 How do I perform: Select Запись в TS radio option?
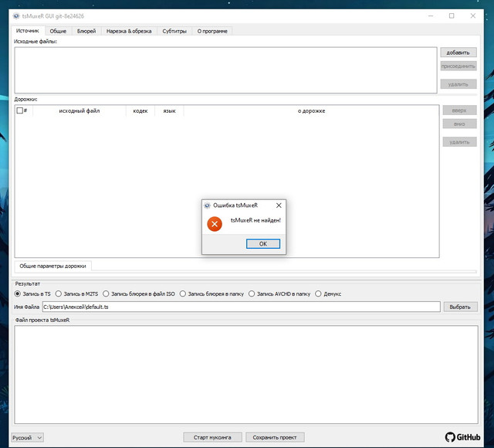[32, 294]
